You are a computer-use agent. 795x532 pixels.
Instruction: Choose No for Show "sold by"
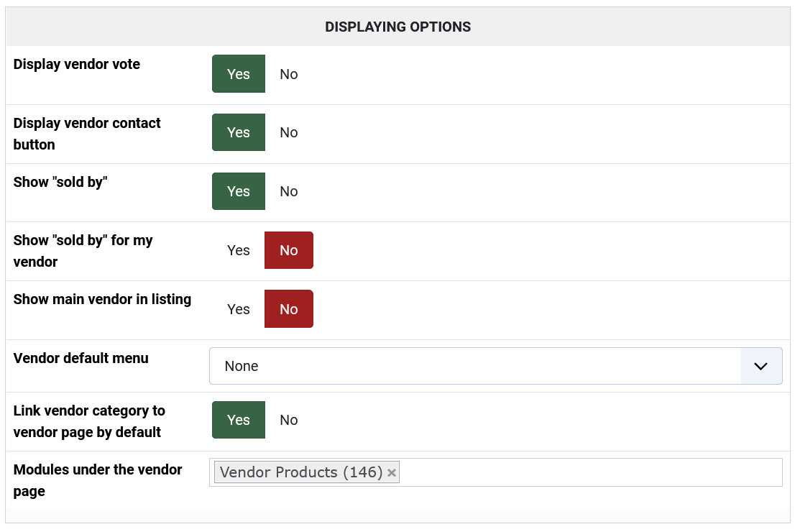289,191
